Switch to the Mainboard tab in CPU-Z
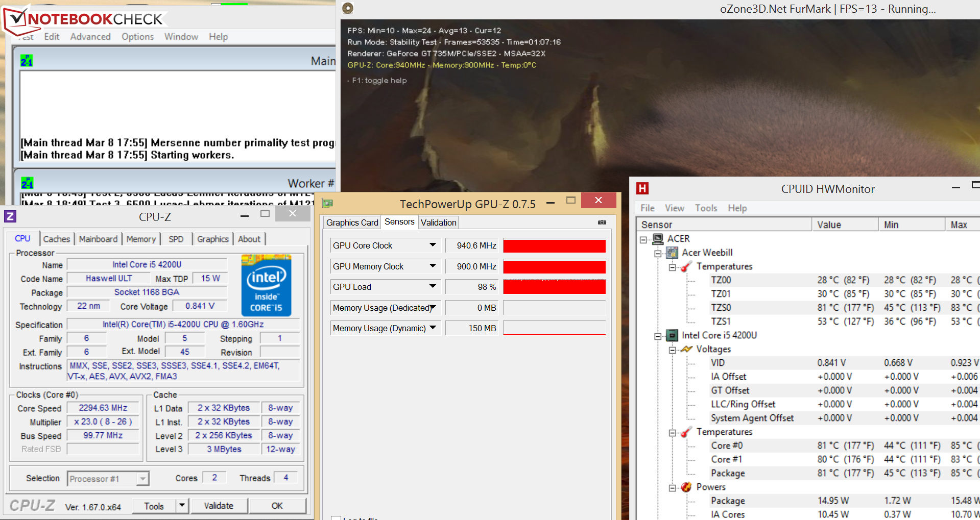This screenshot has width=980, height=520. pyautogui.click(x=98, y=239)
